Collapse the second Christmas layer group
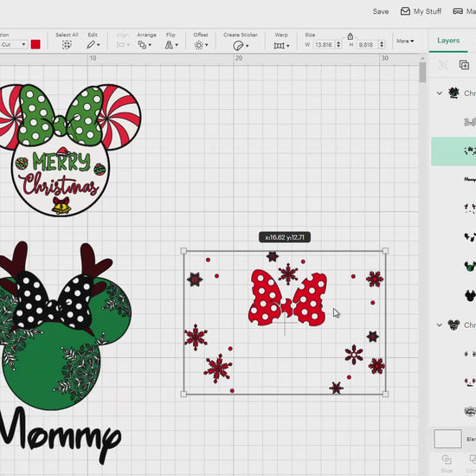Screen dimensions: 476x476 440,325
